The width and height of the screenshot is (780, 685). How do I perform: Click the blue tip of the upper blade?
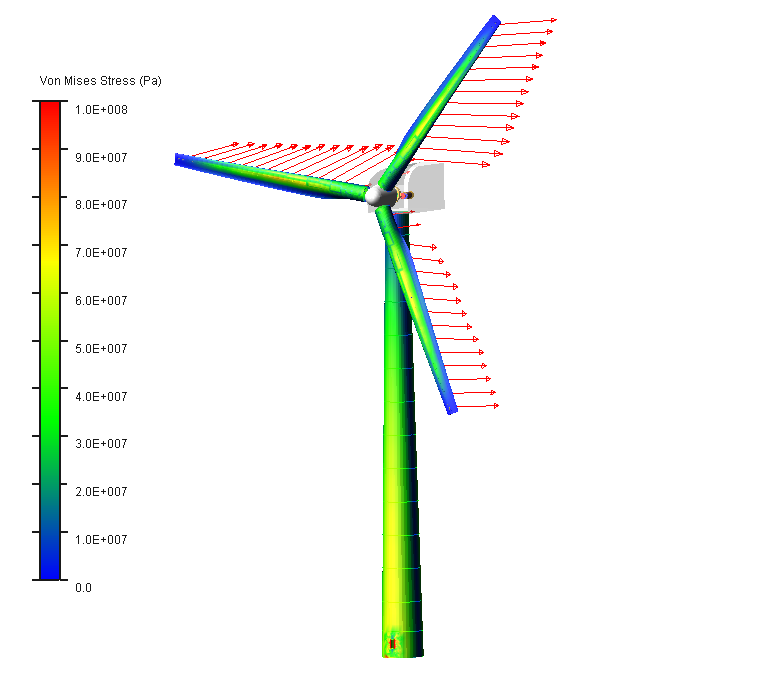click(x=492, y=22)
